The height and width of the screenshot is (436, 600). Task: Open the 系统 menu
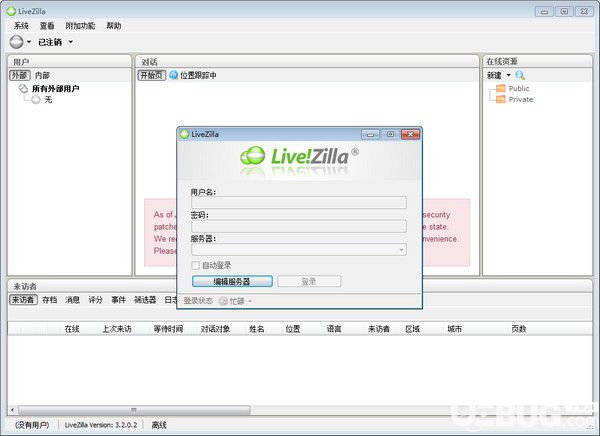click(21, 26)
